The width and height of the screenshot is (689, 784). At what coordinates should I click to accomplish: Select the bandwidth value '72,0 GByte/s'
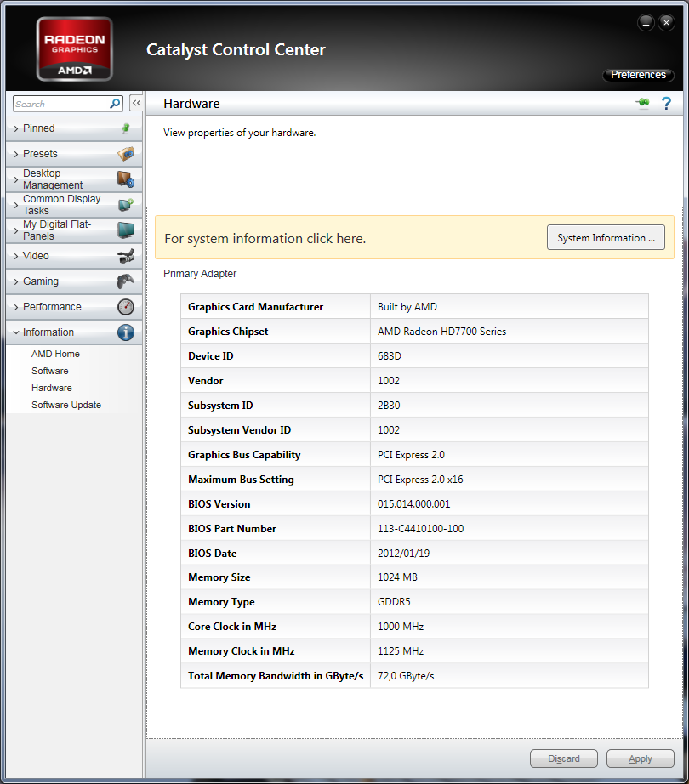510,675
